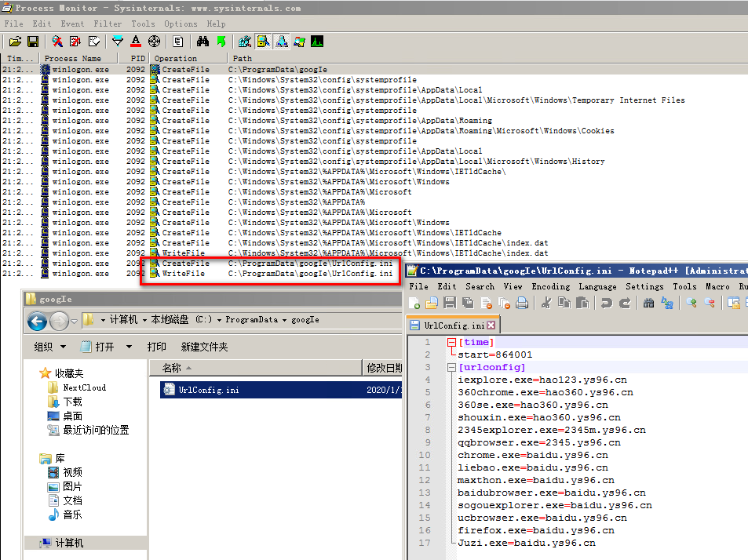Open the Filter dialog funnel icon

click(x=118, y=42)
